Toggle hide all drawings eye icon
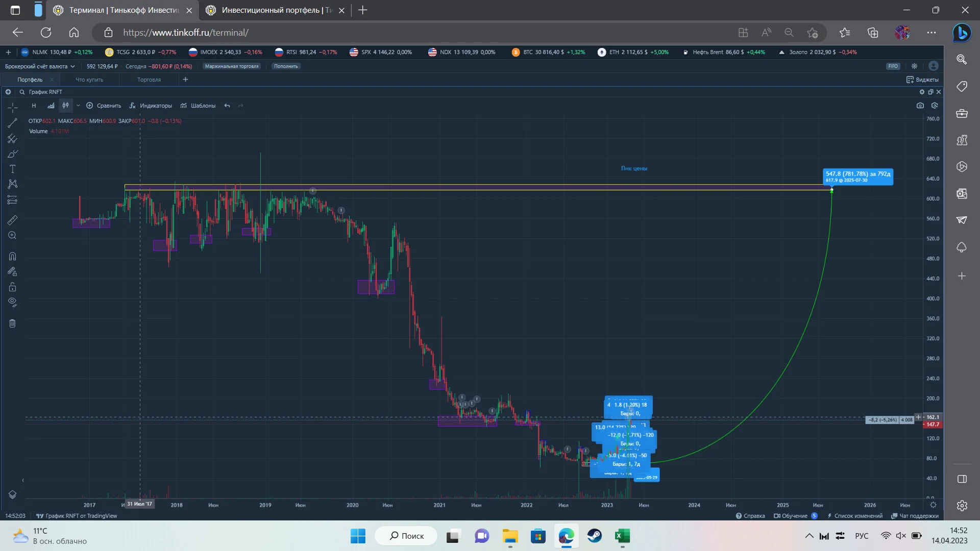Screen dimensions: 980x551 coord(12,303)
